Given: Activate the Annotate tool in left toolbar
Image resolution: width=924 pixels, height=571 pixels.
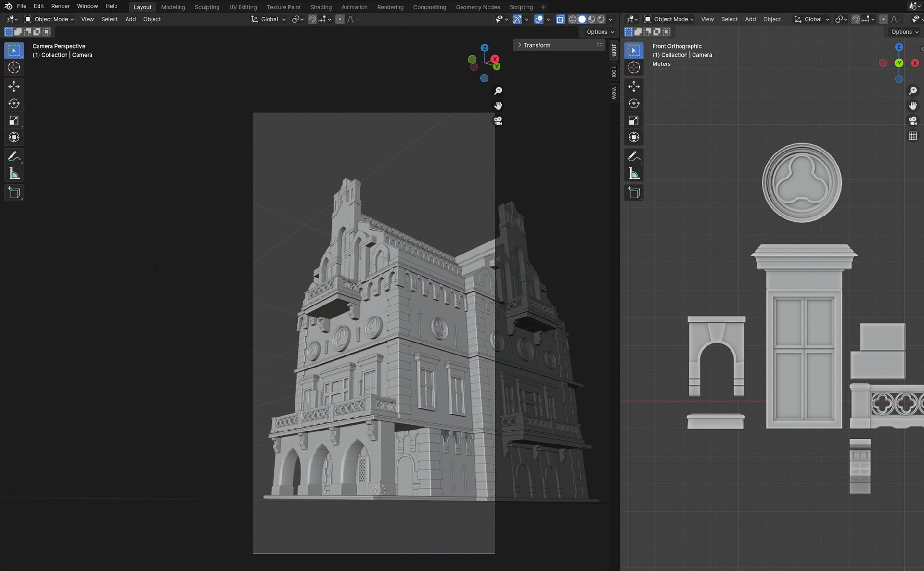Looking at the screenshot, I should (x=14, y=156).
